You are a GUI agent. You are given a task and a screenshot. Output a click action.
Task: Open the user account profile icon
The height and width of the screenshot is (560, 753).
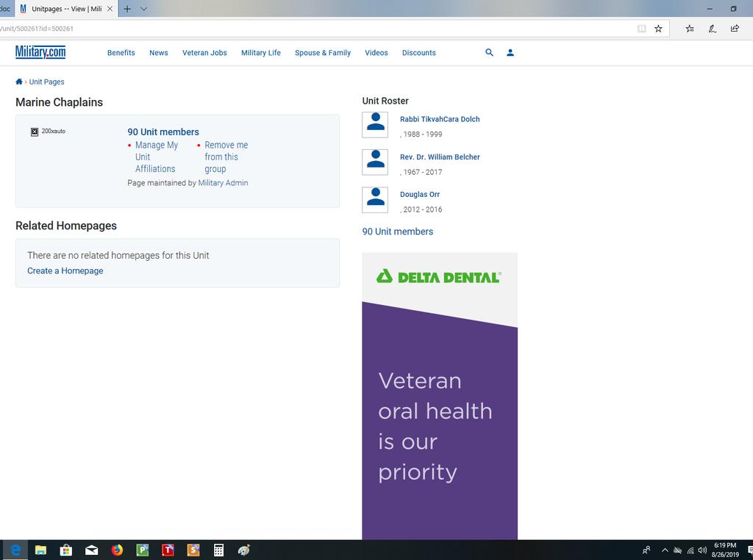tap(510, 53)
